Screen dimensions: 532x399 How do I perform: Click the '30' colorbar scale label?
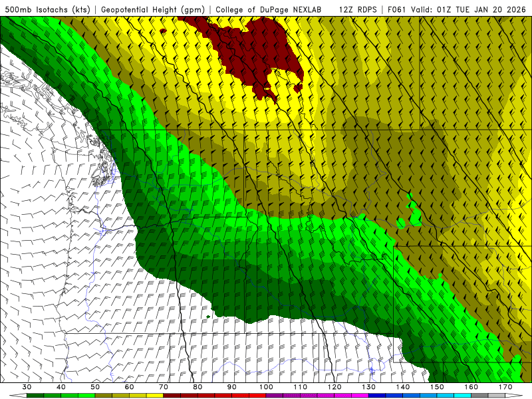[x=27, y=387]
